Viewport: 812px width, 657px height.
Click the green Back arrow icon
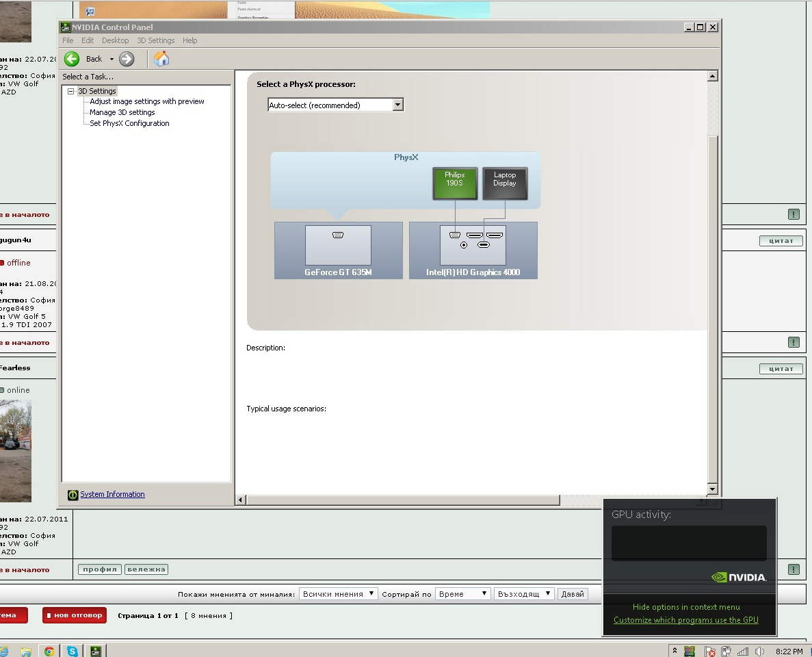(x=72, y=59)
